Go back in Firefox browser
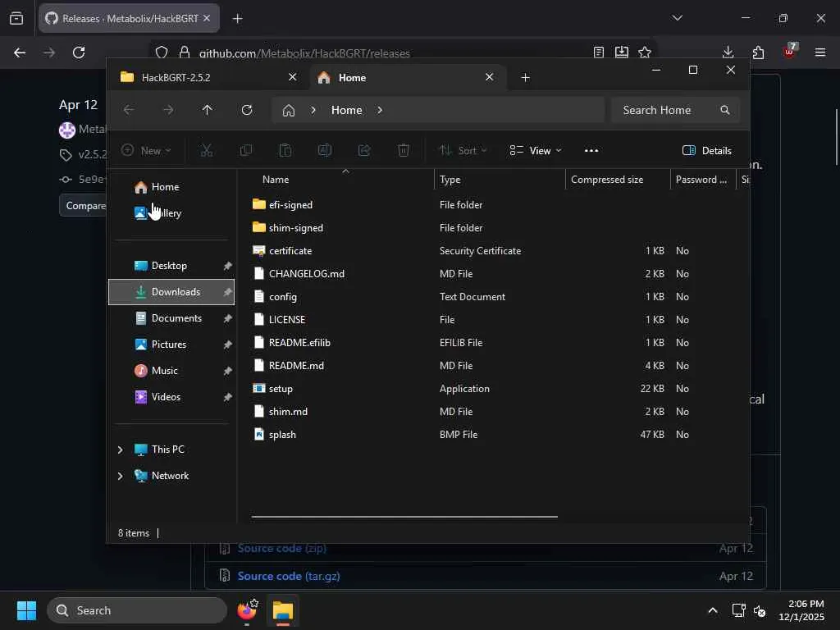The width and height of the screenshot is (840, 630). click(x=20, y=52)
